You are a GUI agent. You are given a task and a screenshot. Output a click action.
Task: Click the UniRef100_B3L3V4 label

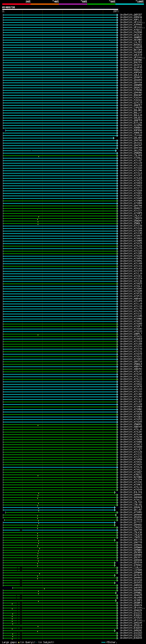(131, 492)
